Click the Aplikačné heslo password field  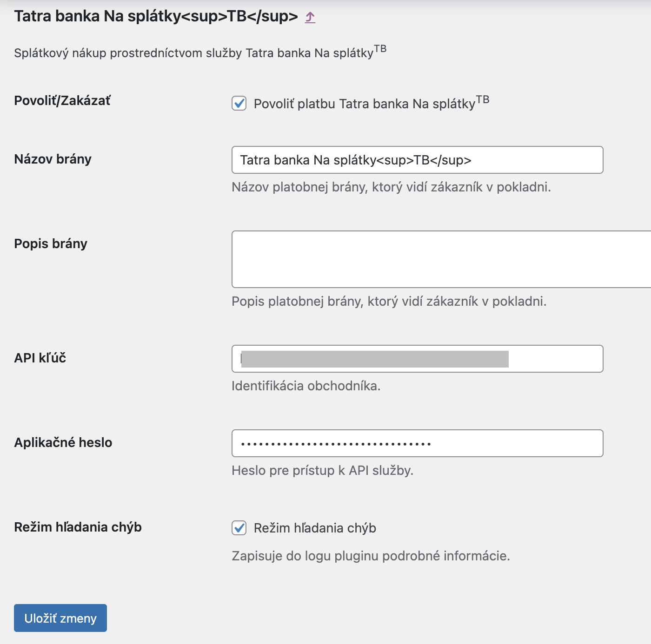pyautogui.click(x=417, y=443)
